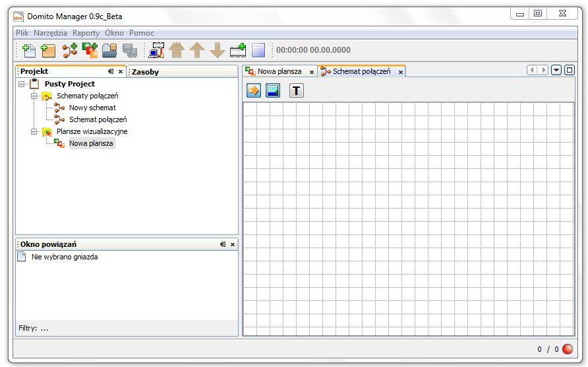The height and width of the screenshot is (367, 588).
Task: Close the Projekt panel
Action: click(x=121, y=71)
